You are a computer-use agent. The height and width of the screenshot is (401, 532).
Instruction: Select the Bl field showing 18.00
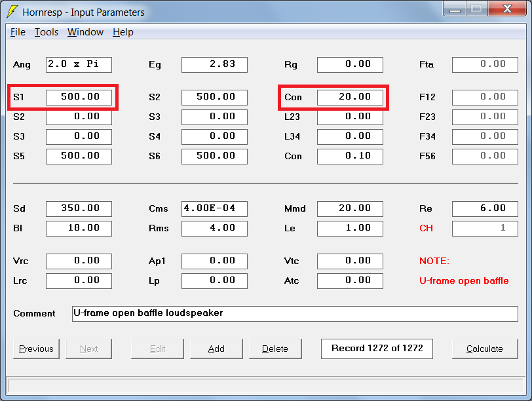tap(79, 228)
